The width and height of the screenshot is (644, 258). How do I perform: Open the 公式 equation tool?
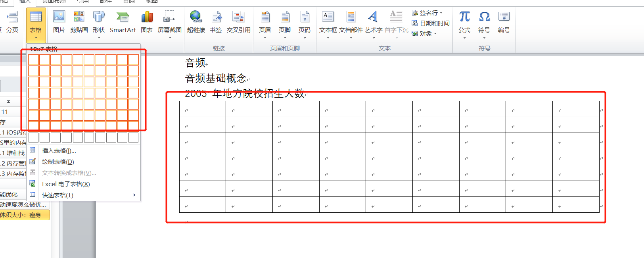[464, 21]
